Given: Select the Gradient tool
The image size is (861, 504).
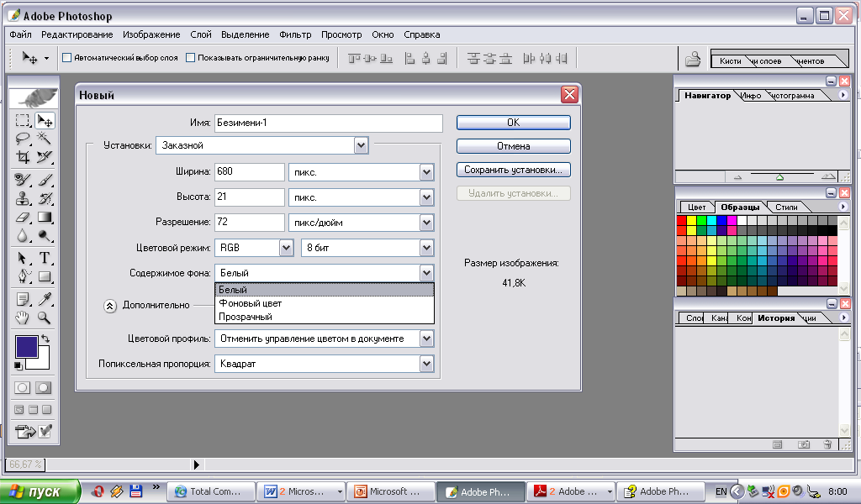Looking at the screenshot, I should [45, 218].
